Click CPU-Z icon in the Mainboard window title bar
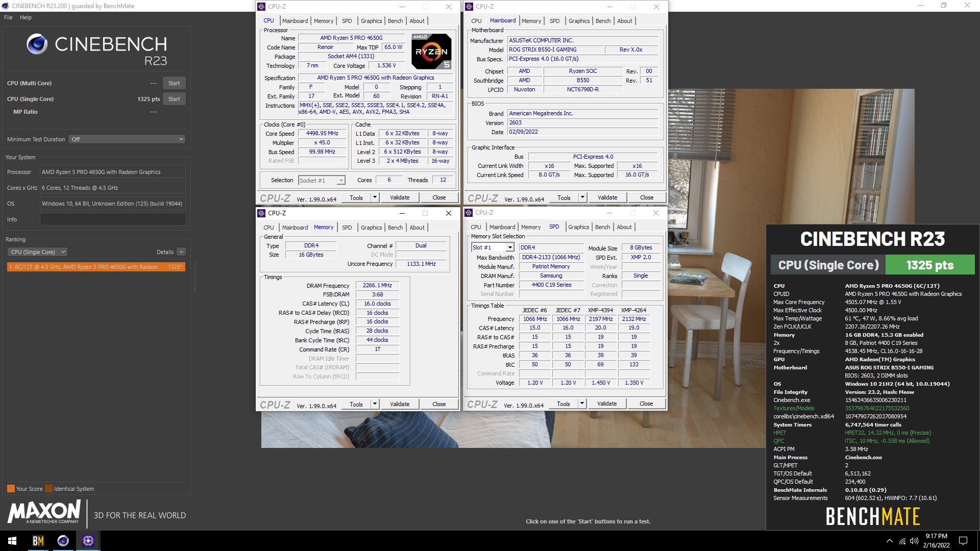The image size is (980, 551). point(469,7)
